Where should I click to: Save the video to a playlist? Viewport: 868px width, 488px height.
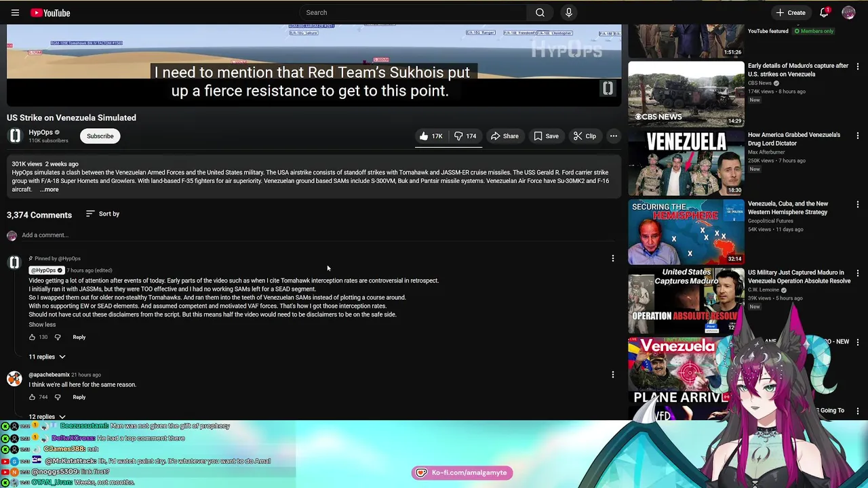coord(546,136)
